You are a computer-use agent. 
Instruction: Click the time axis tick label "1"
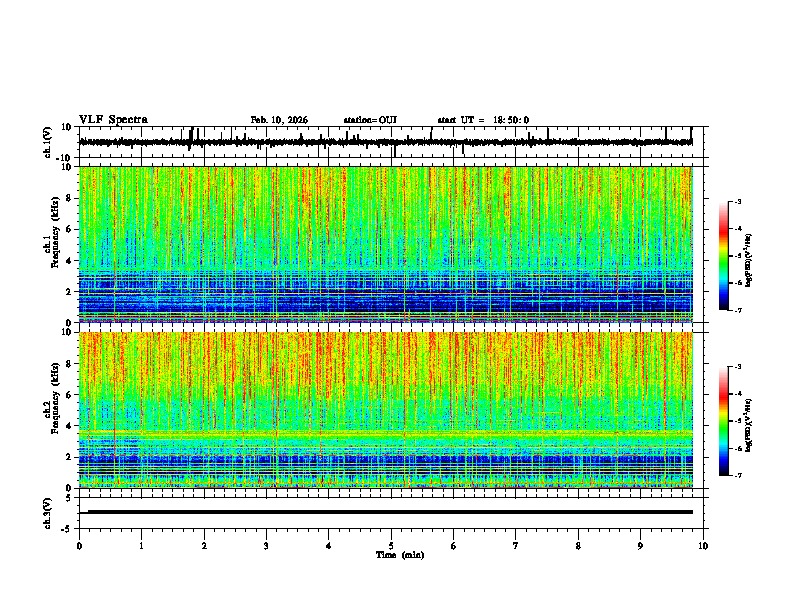coord(141,546)
